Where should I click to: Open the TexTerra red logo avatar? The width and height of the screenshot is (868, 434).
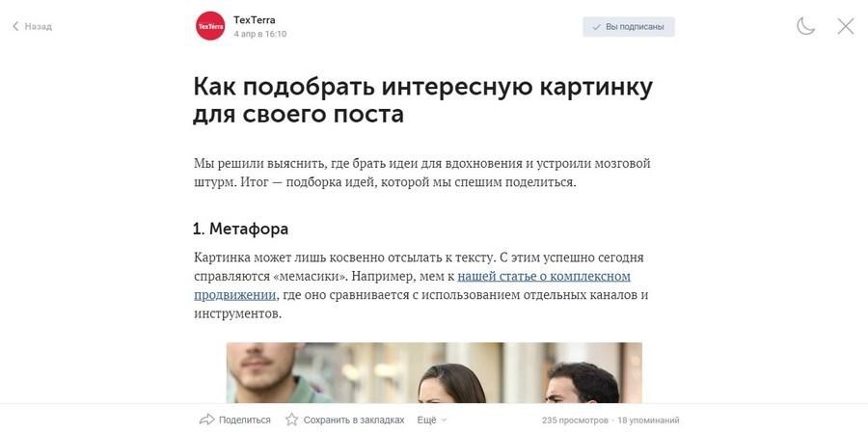pos(210,26)
